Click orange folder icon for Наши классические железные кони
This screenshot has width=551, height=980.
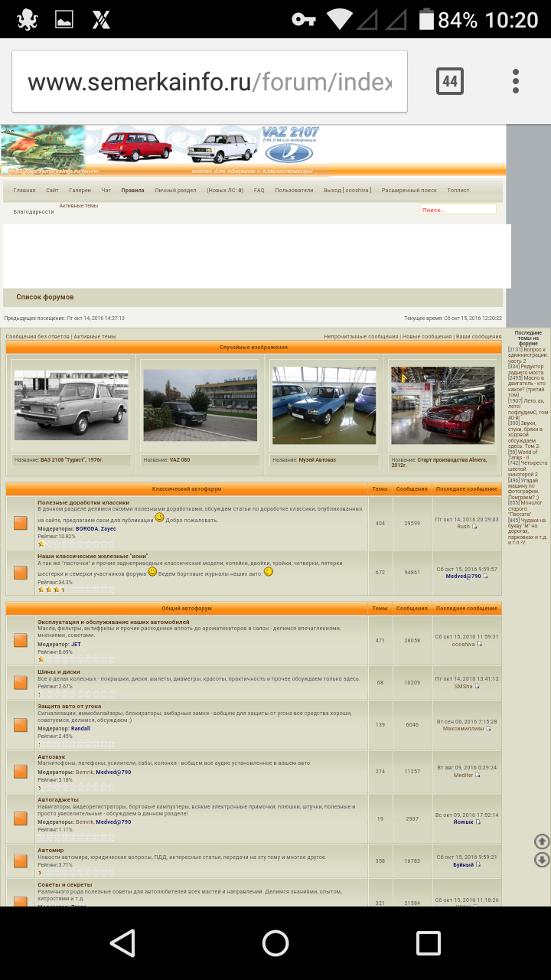21,572
